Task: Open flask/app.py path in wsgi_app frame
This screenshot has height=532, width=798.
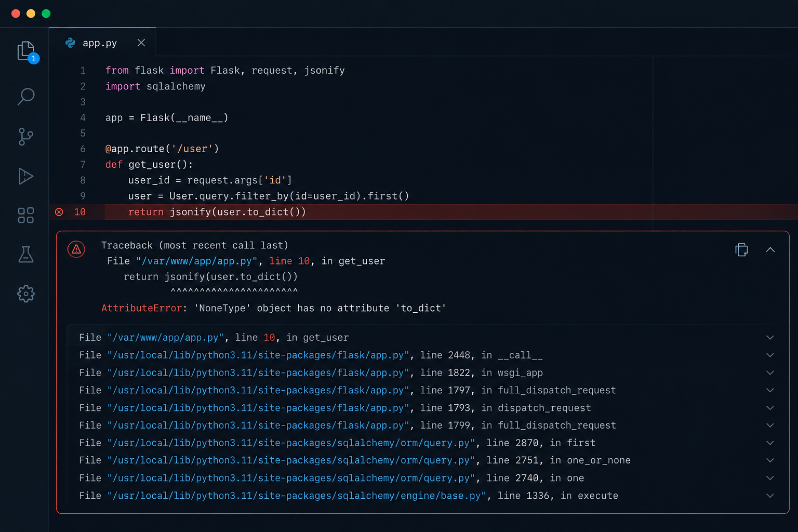Action: [x=258, y=373]
